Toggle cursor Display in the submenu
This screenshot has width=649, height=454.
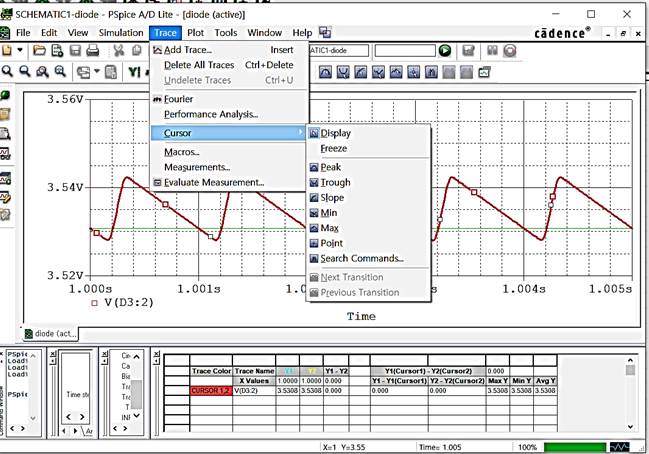click(368, 133)
